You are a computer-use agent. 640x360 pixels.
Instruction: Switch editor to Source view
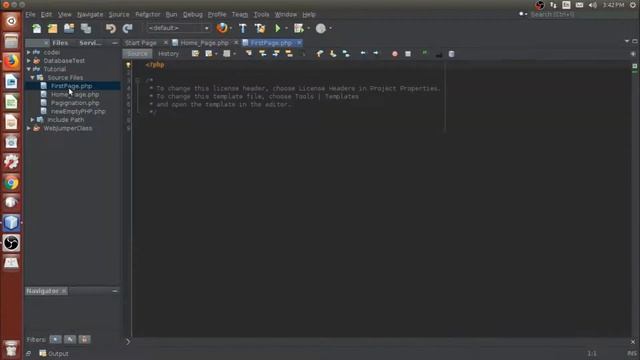[137, 53]
